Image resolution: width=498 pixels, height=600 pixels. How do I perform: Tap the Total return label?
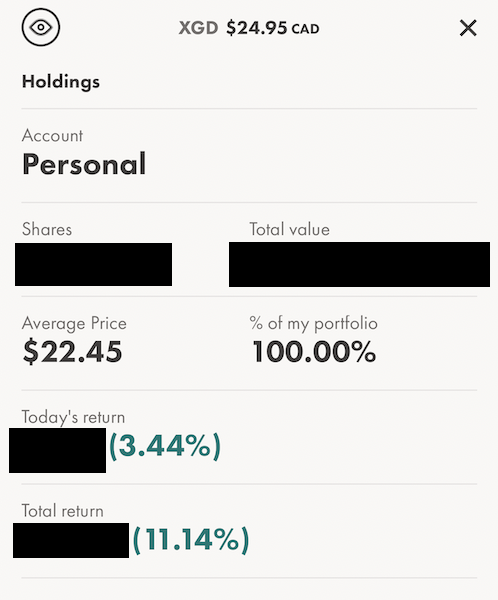pyautogui.click(x=62, y=511)
